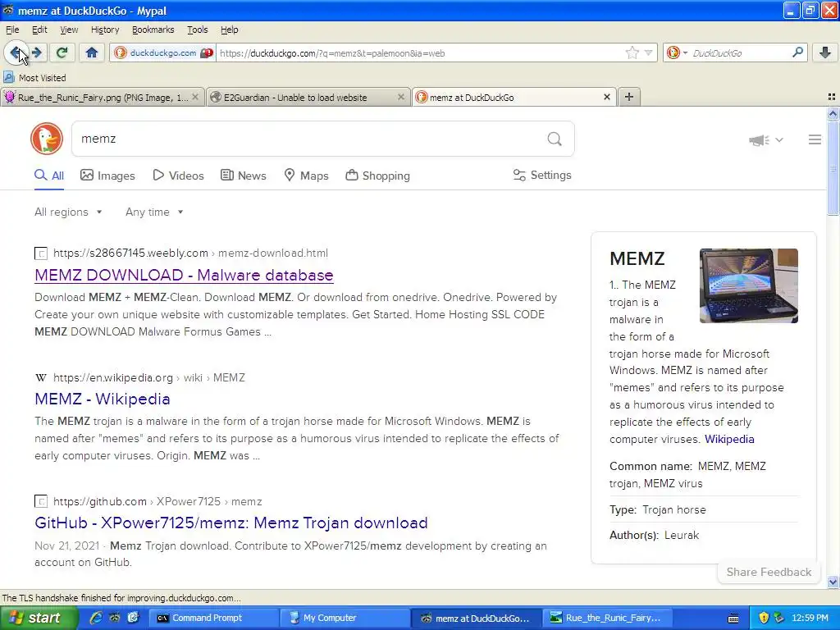Open the Tools menu
The image size is (840, 630).
(x=197, y=30)
